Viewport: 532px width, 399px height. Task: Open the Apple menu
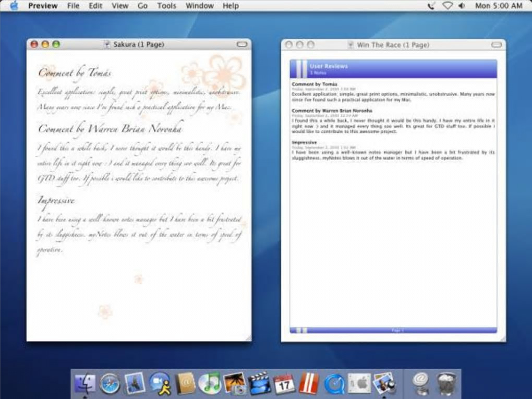point(14,6)
